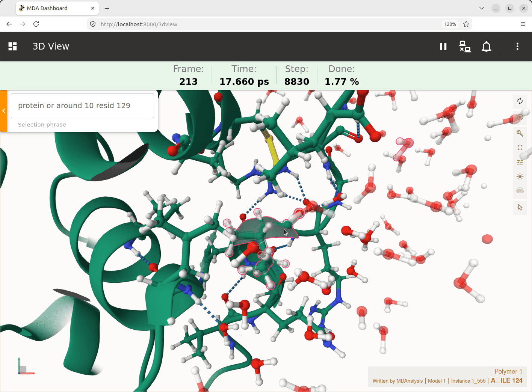The image size is (532, 392).
Task: Click the disconnect devices icon
Action: coord(465,46)
